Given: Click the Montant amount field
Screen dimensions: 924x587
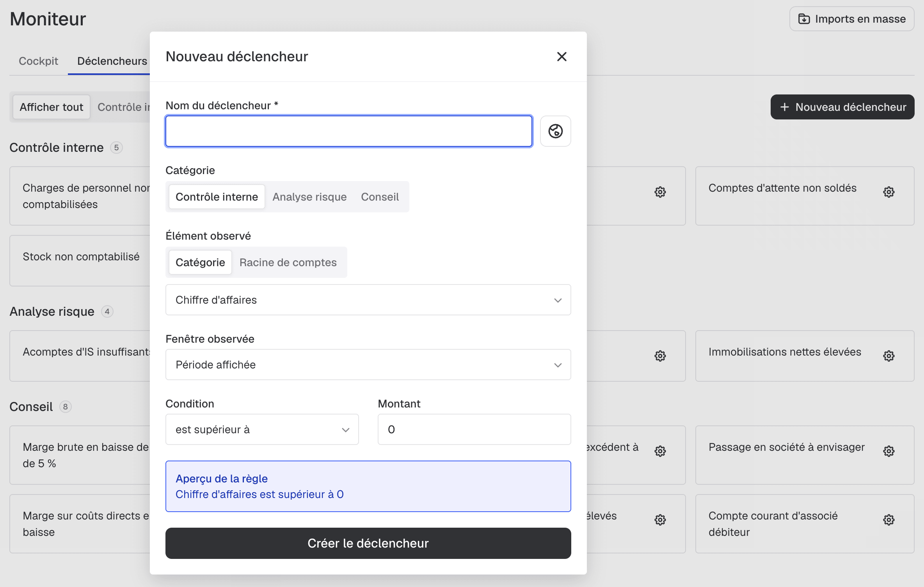Looking at the screenshot, I should pyautogui.click(x=474, y=429).
